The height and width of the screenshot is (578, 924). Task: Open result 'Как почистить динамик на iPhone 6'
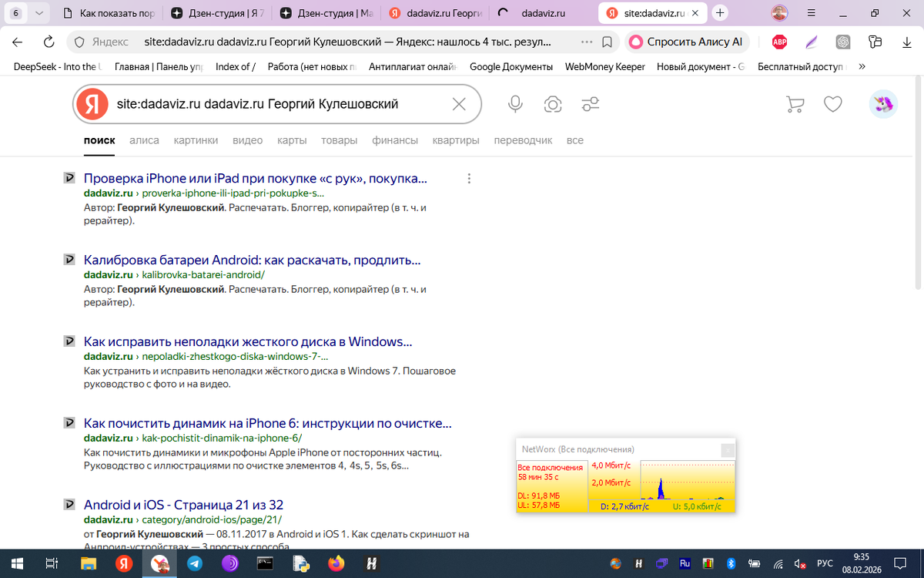267,424
